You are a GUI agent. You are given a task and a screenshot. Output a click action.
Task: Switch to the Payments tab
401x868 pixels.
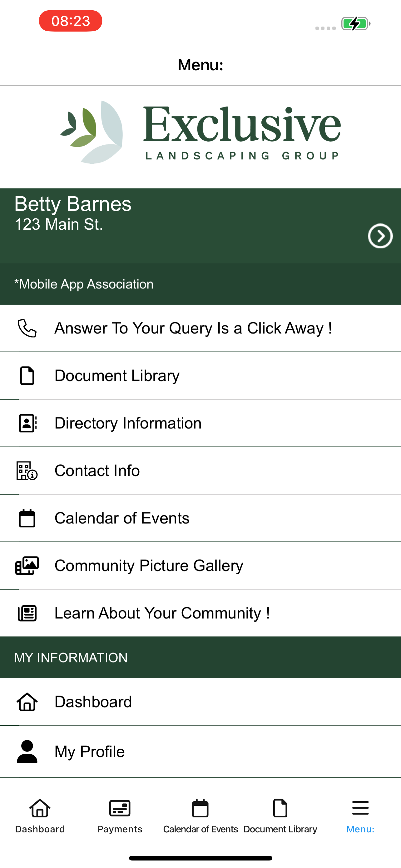pos(120,829)
